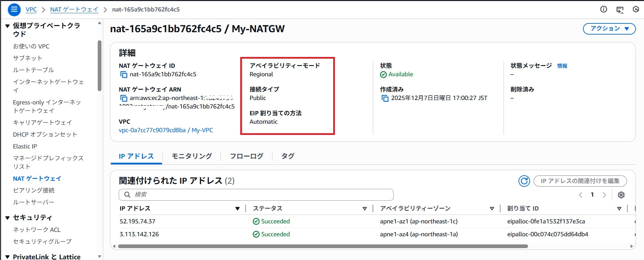Switch to the モニタリング tab

(192, 156)
